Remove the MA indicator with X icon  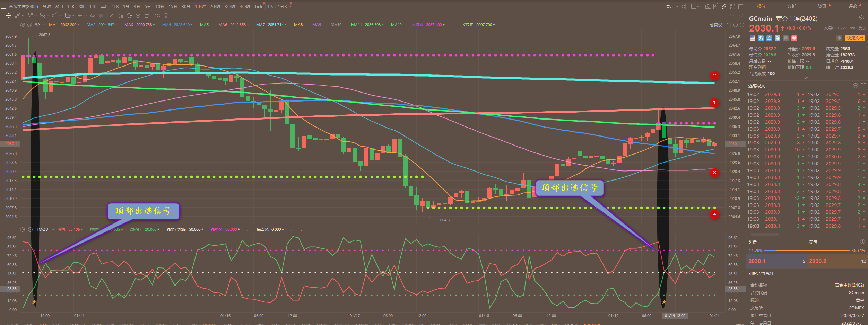[29, 25]
